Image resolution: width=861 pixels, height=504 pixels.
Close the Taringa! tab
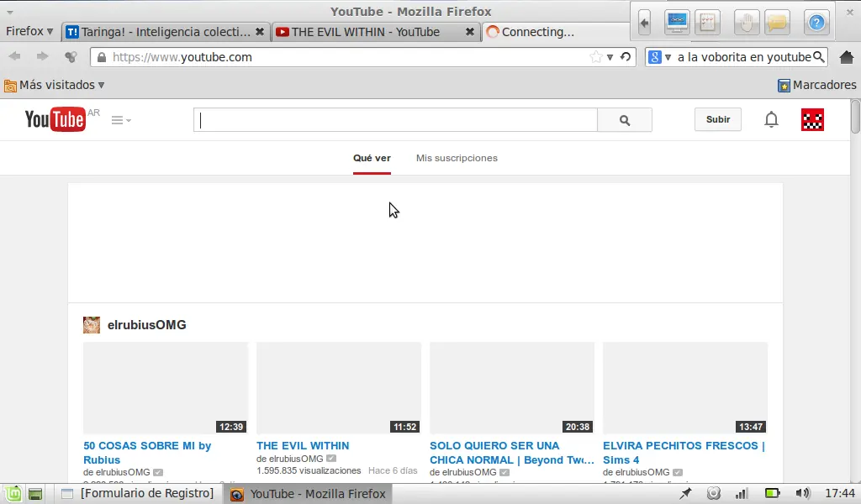pos(260,32)
